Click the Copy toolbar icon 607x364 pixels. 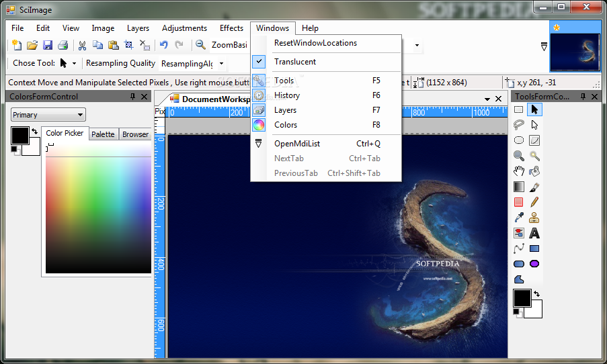(97, 45)
